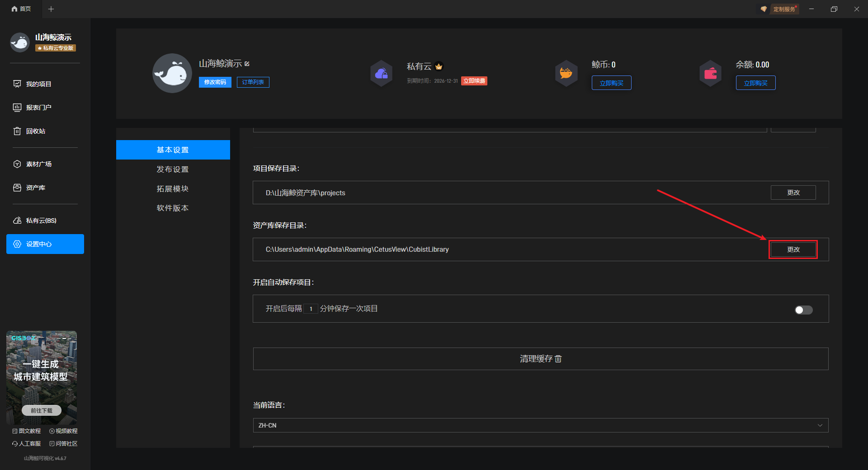Image resolution: width=868 pixels, height=470 pixels.
Task: Click 立即续费 to renew private cloud
Action: (474, 81)
